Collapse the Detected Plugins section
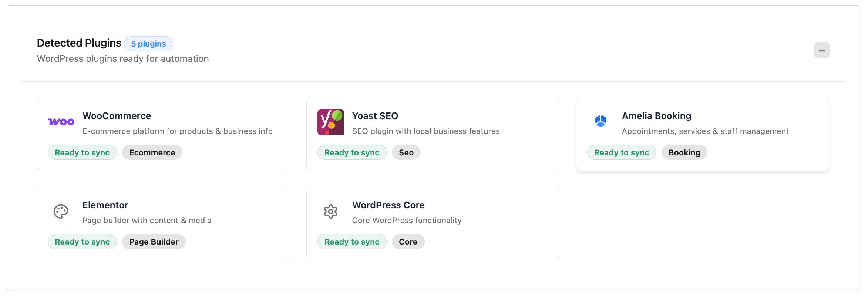 (x=821, y=50)
